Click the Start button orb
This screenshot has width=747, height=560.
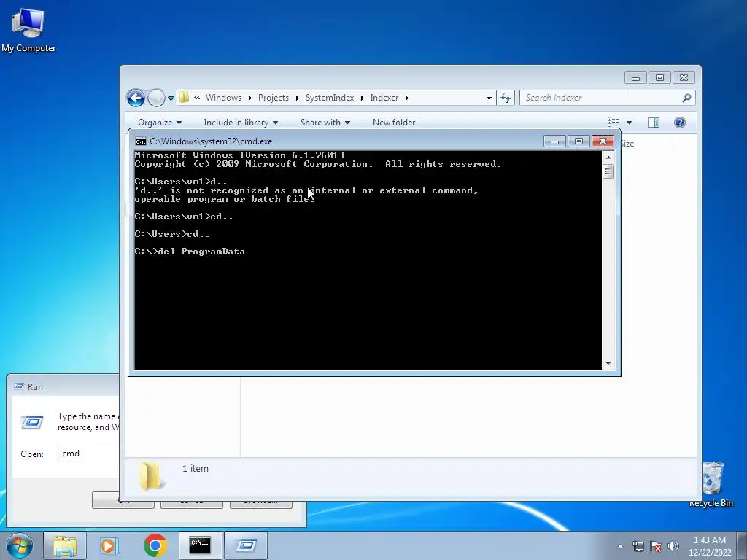point(20,545)
